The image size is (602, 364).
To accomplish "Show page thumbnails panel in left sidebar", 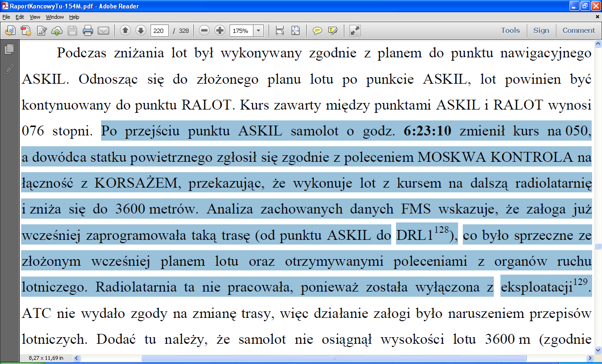I will point(9,49).
